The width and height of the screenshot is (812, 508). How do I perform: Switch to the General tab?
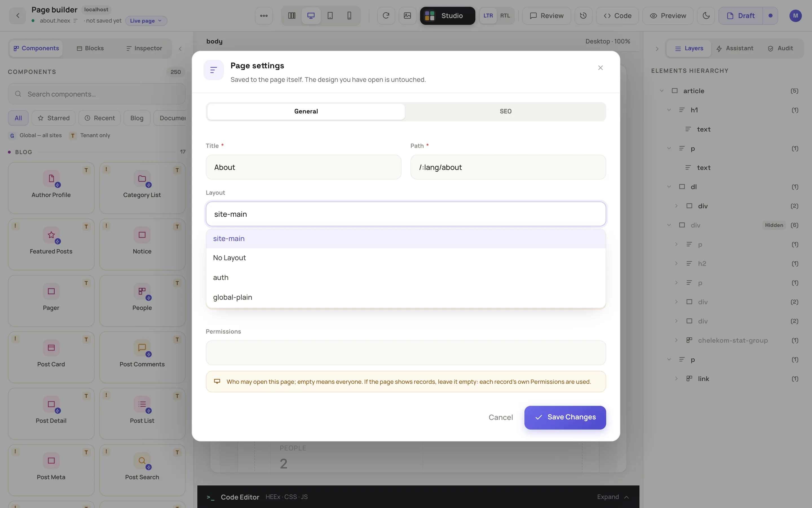click(x=306, y=111)
